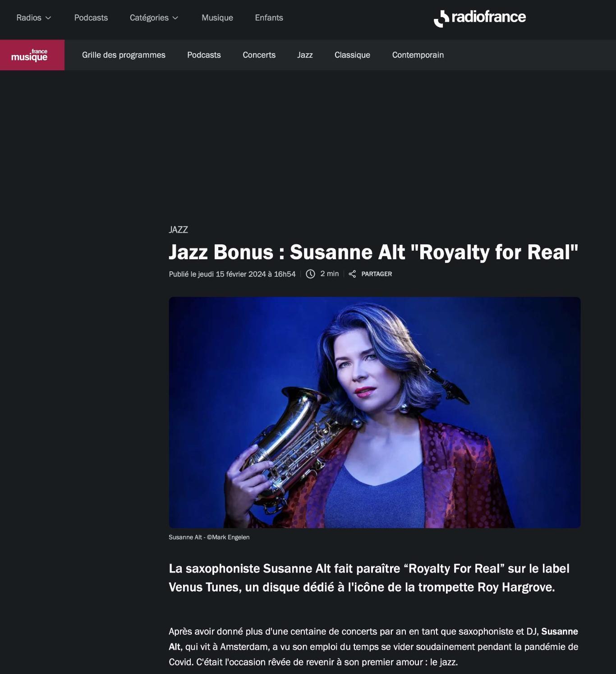
Task: Expand the Catégories dropdown chevron
Action: (175, 18)
